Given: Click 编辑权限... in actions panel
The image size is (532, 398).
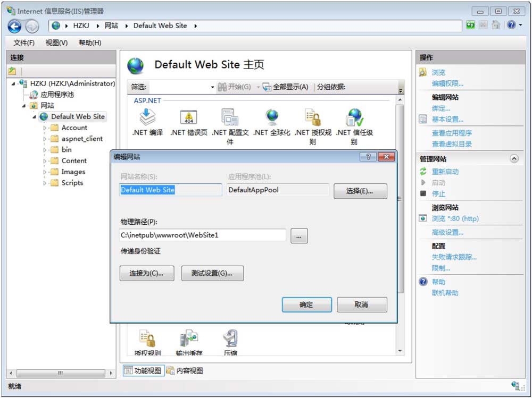Looking at the screenshot, I should 447,84.
